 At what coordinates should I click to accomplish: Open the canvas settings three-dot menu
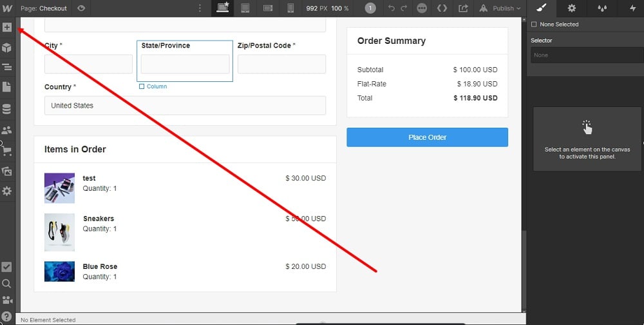tap(200, 8)
